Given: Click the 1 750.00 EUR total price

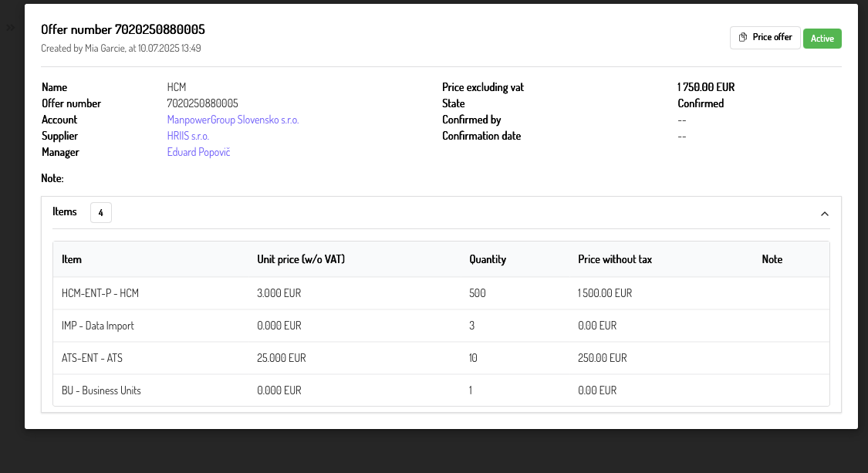Looking at the screenshot, I should pos(706,87).
